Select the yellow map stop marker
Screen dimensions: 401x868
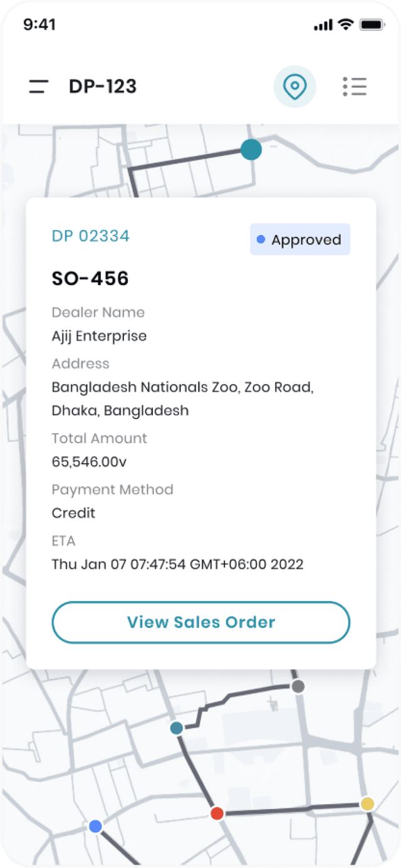coord(367,803)
